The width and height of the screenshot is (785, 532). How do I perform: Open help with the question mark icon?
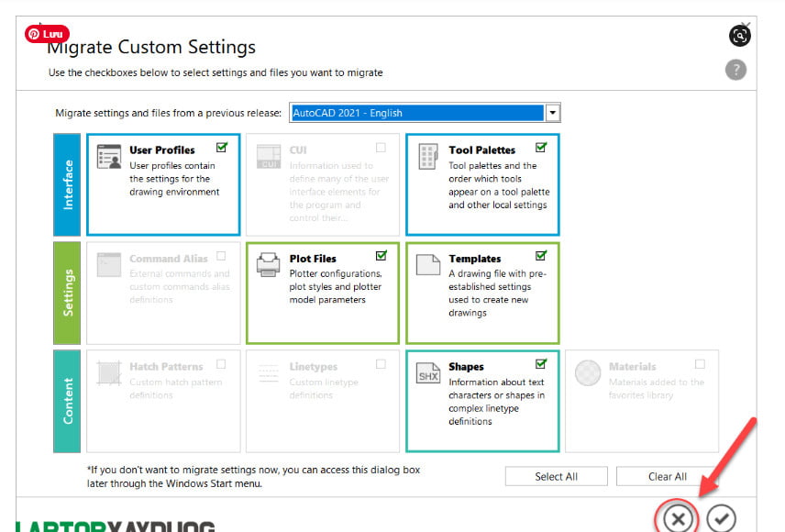[x=735, y=70]
